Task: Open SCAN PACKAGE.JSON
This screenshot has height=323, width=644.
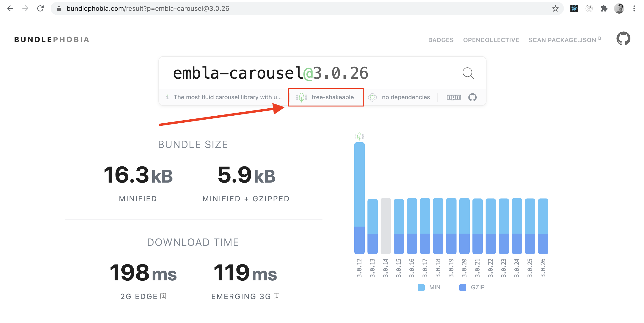Action: click(x=565, y=40)
